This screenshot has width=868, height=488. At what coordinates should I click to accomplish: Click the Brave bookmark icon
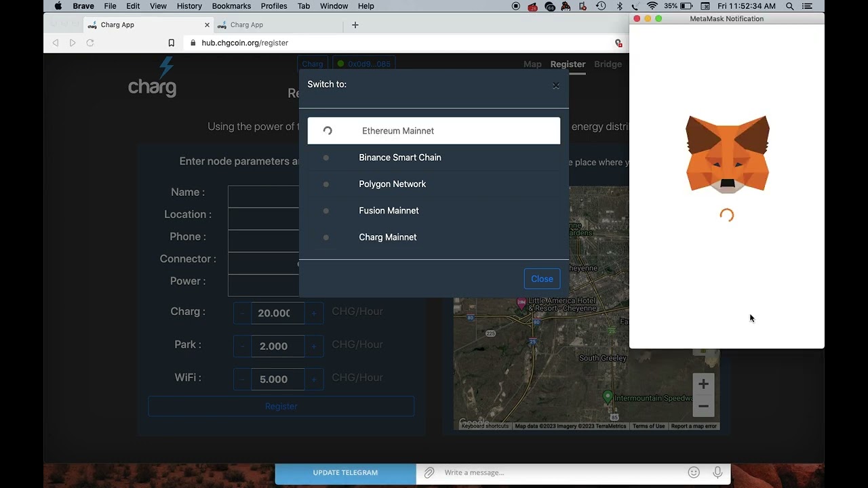172,43
